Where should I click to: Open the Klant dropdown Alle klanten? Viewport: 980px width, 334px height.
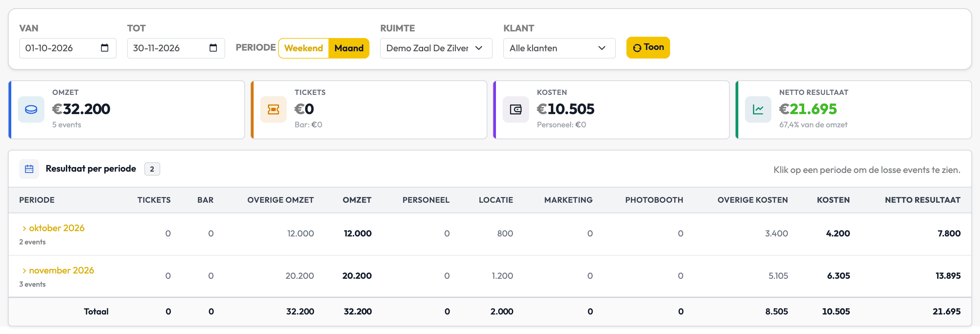559,48
